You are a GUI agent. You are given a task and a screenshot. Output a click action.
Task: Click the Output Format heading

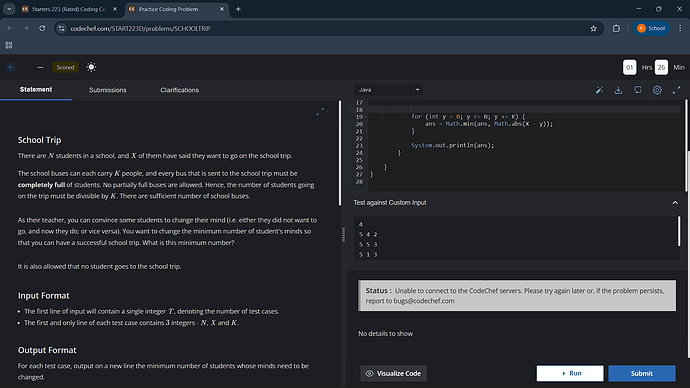coord(47,350)
